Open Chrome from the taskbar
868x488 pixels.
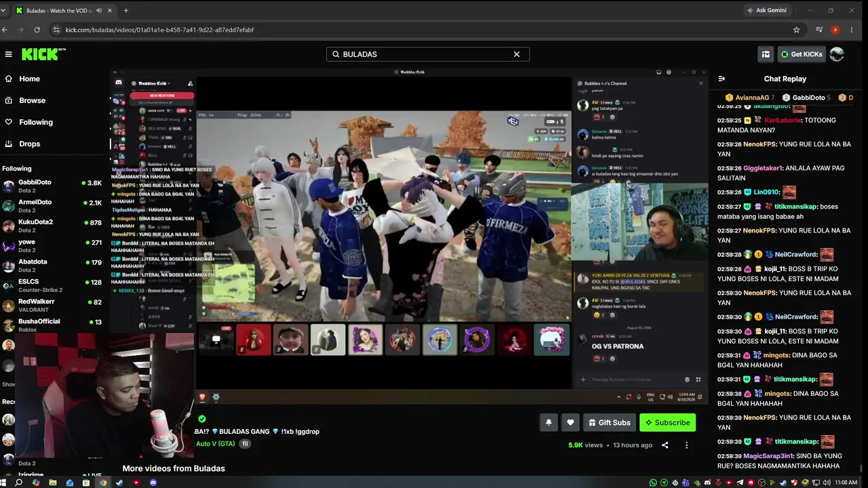pos(103,483)
